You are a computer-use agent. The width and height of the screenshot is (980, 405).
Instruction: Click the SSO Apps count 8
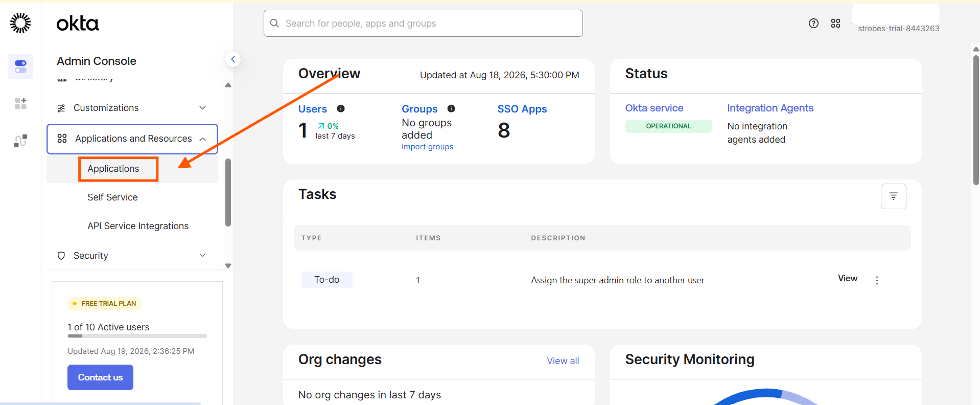(x=504, y=130)
